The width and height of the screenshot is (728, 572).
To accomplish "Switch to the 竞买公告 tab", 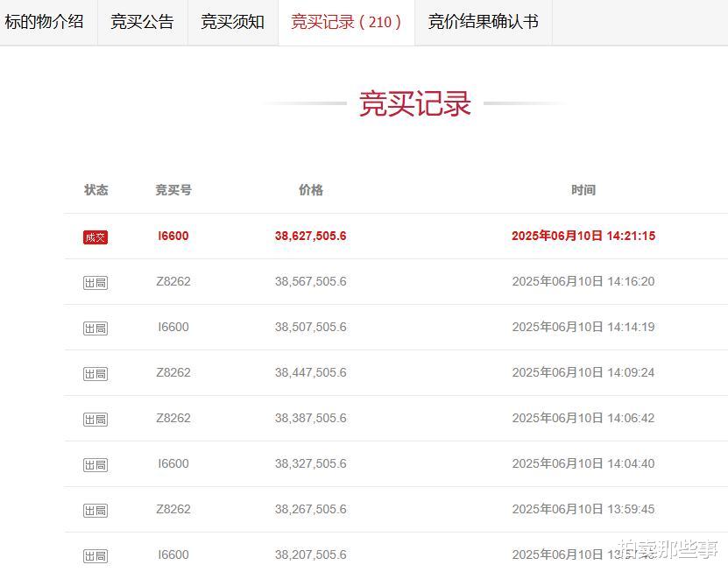I will point(142,22).
